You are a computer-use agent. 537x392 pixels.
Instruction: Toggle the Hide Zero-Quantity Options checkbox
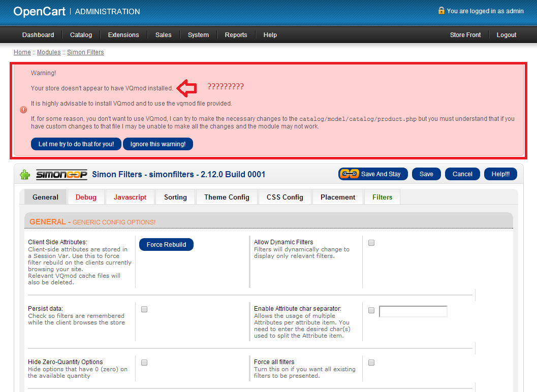click(x=144, y=363)
